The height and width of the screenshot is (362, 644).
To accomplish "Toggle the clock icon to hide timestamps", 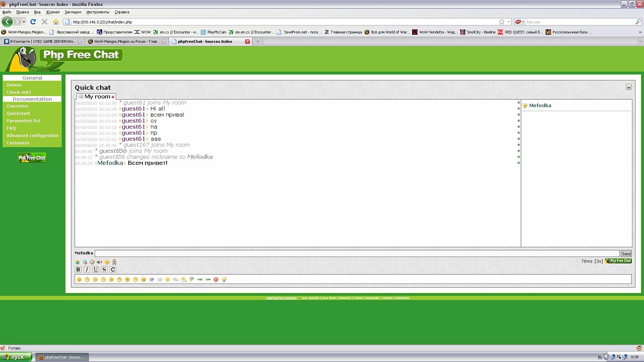I will 92,262.
